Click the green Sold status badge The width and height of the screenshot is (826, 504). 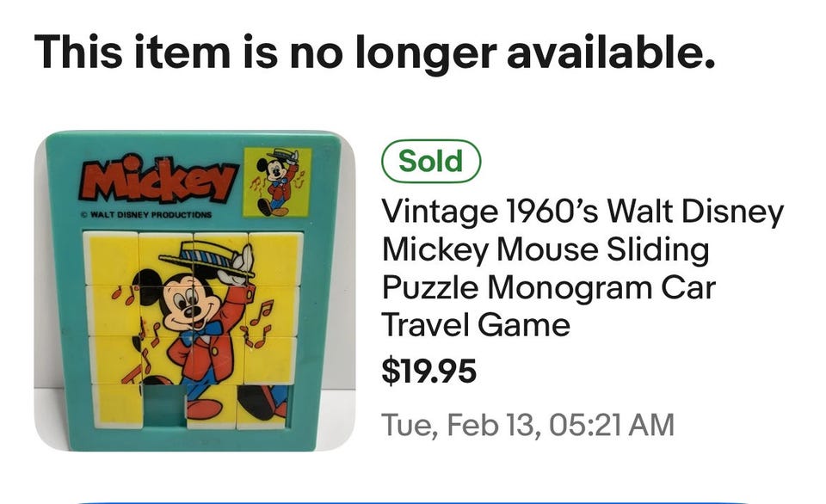click(431, 162)
